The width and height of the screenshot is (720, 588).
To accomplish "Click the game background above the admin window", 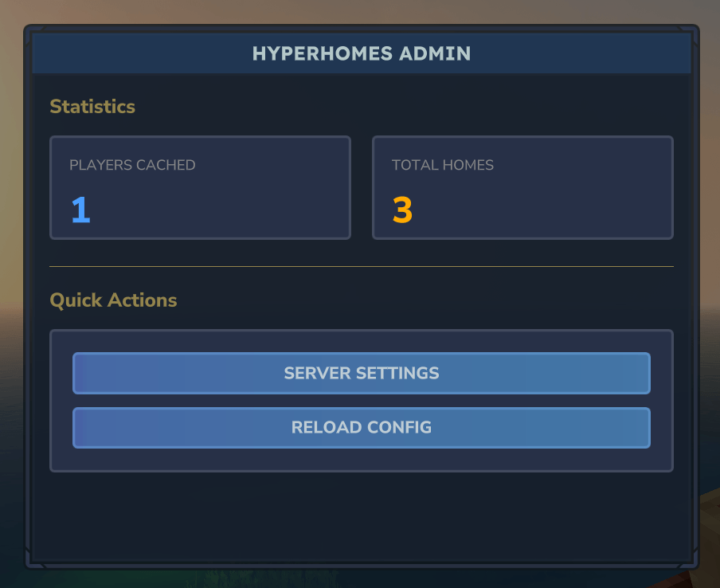I will (x=361, y=11).
